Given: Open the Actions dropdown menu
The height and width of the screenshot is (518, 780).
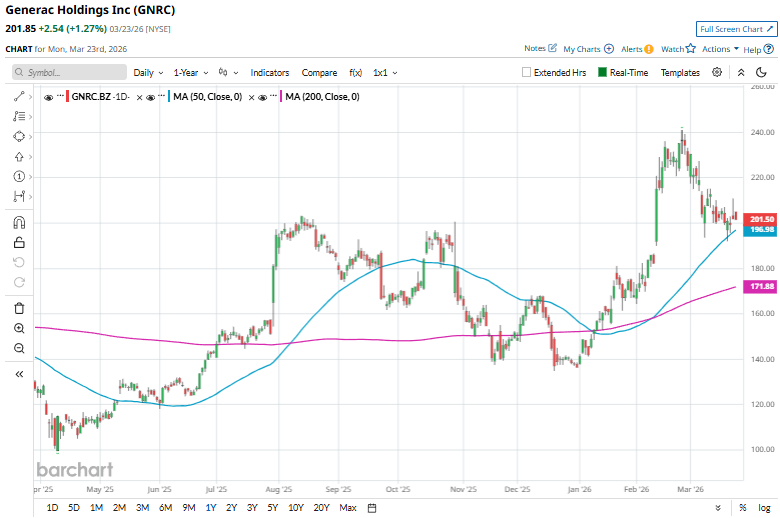Looking at the screenshot, I should (720, 48).
